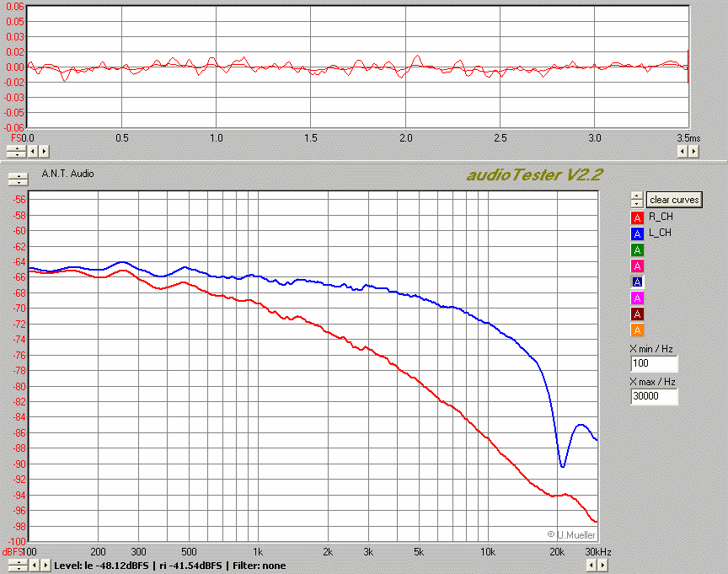728x574 pixels.
Task: Click right arrow below the 3.5ms label
Action: (x=693, y=151)
